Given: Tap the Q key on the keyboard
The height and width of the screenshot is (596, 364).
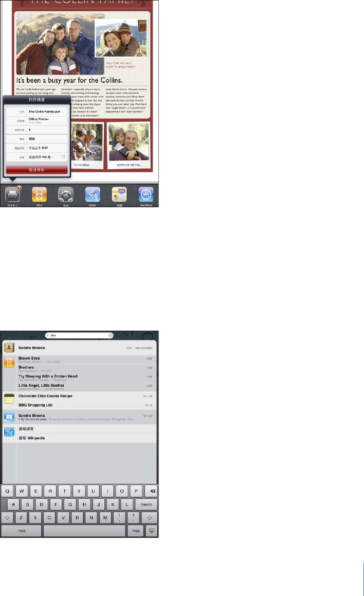Looking at the screenshot, I should coord(7,491).
